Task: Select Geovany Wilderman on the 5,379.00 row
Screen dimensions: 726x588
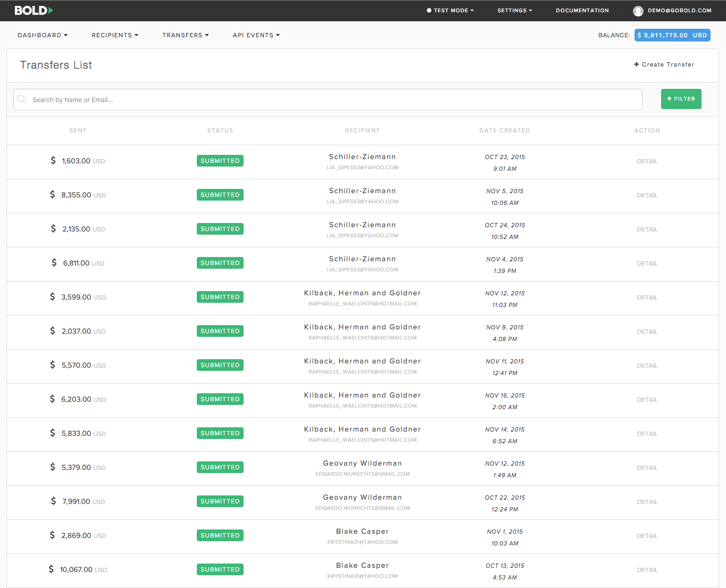Action: pyautogui.click(x=362, y=463)
